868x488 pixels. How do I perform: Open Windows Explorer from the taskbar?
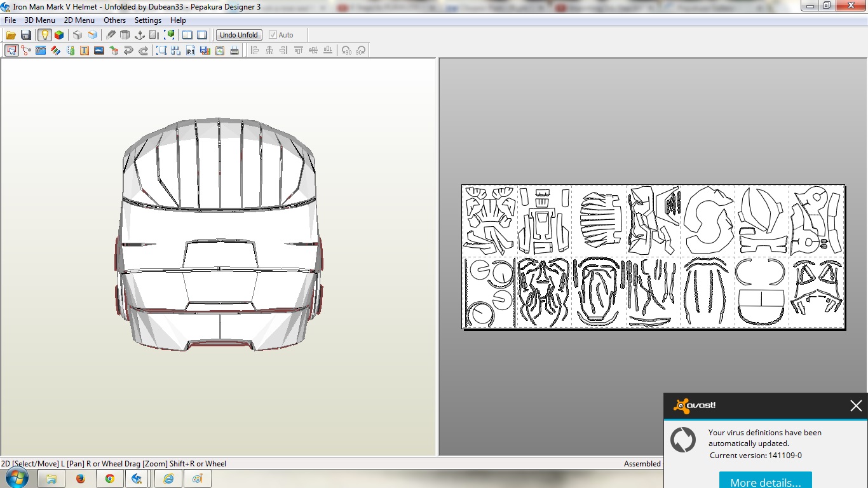52,478
